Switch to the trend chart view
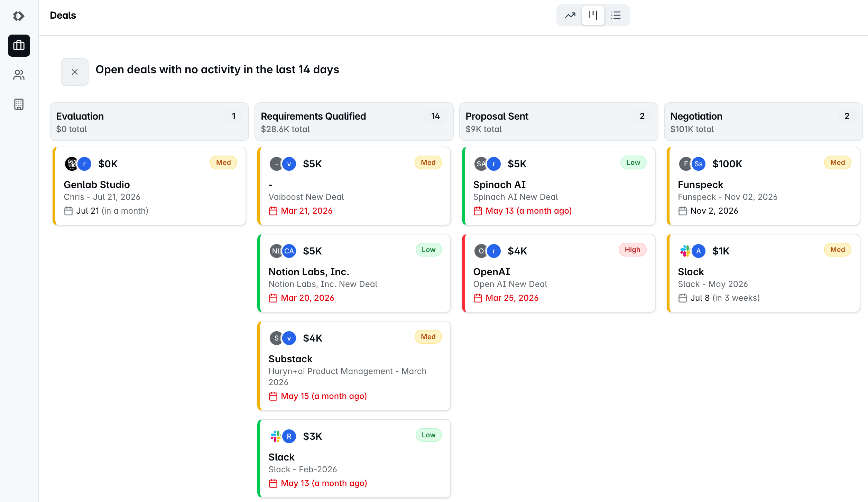 (570, 15)
